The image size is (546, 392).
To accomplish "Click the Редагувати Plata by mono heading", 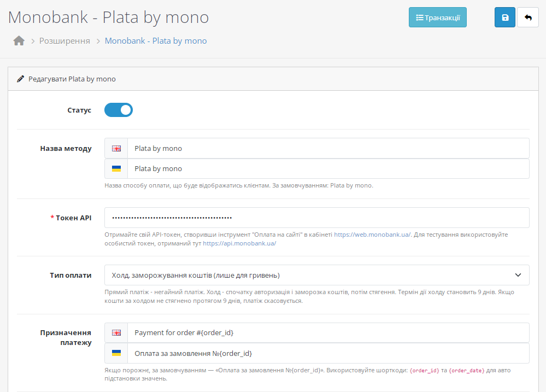I will point(72,79).
